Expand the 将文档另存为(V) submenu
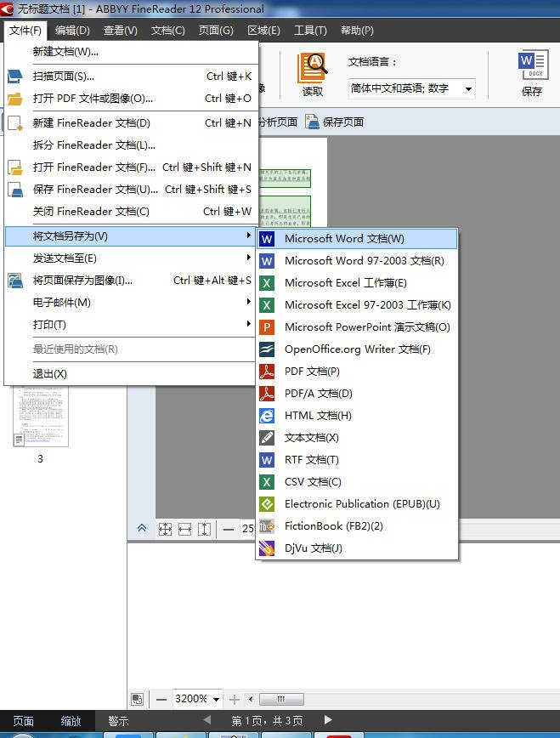 [x=130, y=236]
